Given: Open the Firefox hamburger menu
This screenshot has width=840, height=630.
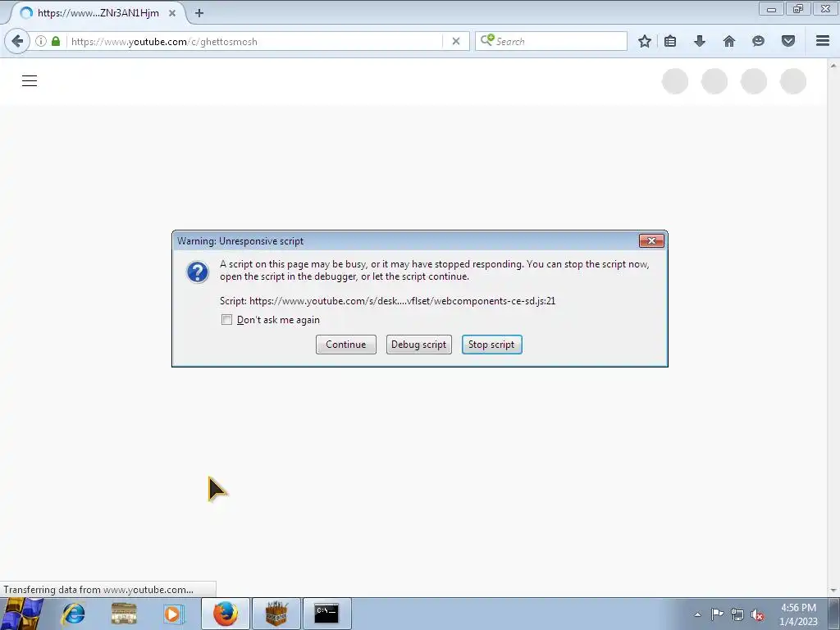Looking at the screenshot, I should (823, 41).
